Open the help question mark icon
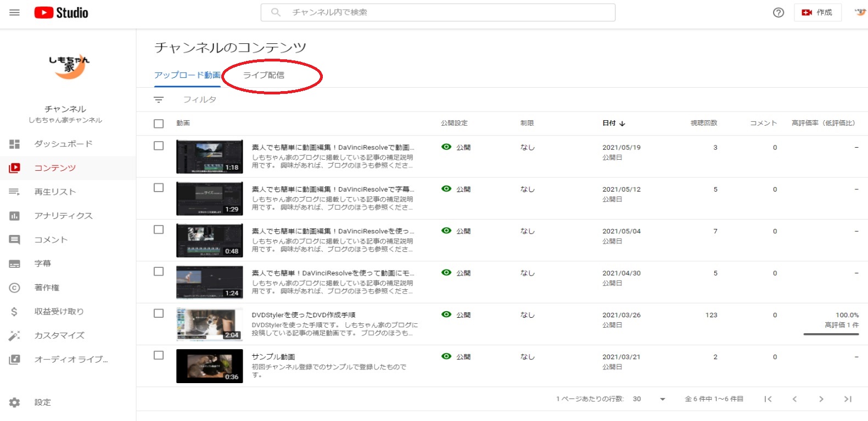The height and width of the screenshot is (421, 868). pos(778,13)
